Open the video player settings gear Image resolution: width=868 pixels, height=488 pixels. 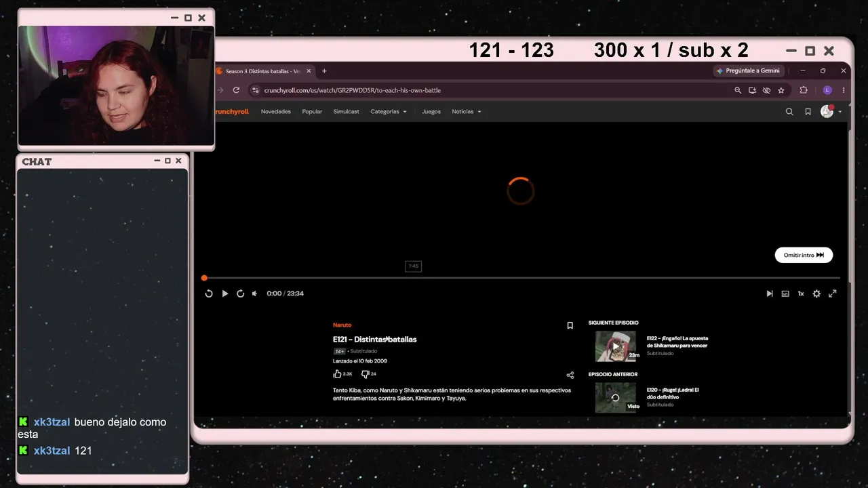point(816,293)
